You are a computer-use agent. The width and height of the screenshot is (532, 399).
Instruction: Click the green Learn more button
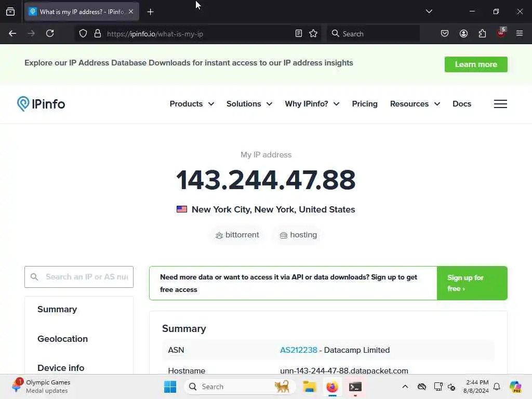tap(476, 64)
